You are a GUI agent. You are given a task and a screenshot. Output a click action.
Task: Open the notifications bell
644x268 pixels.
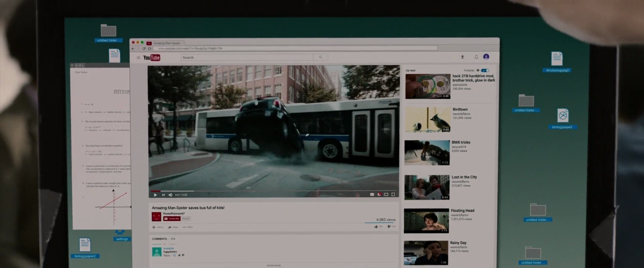[x=476, y=57]
